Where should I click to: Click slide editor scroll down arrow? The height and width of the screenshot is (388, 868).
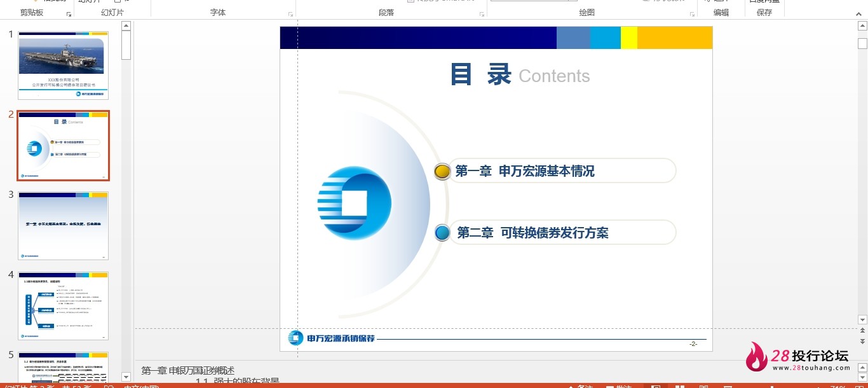(x=862, y=320)
